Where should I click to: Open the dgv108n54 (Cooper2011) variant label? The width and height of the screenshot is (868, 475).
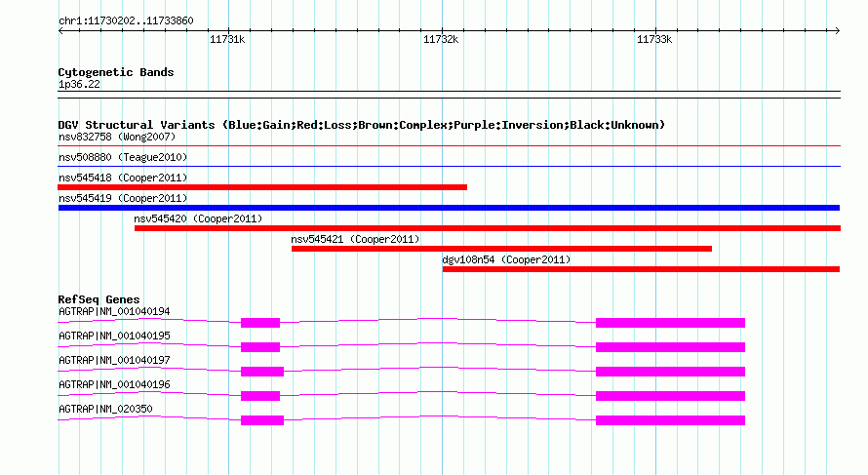[x=506, y=259]
